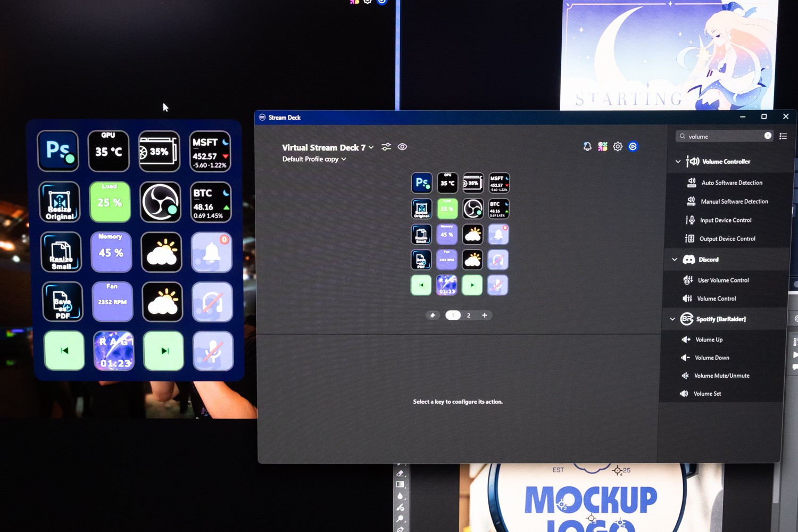Select the GPU 35 °C key in the Stream Deck window grid
Viewport: 798px width, 532px height.
point(447,183)
